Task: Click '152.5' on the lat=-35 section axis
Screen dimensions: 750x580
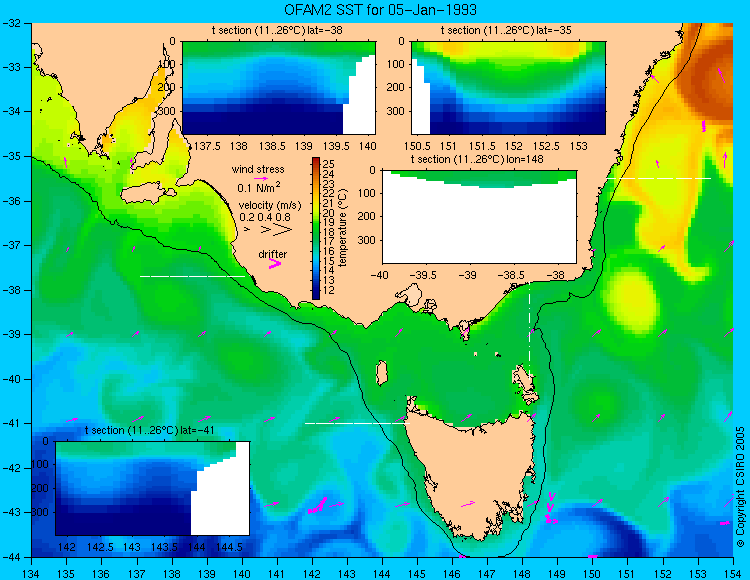Action: click(x=546, y=146)
